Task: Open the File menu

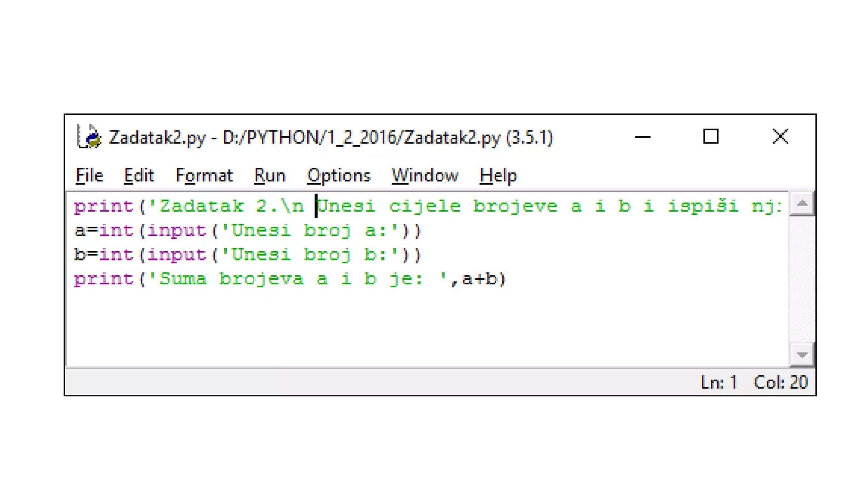Action: [89, 175]
